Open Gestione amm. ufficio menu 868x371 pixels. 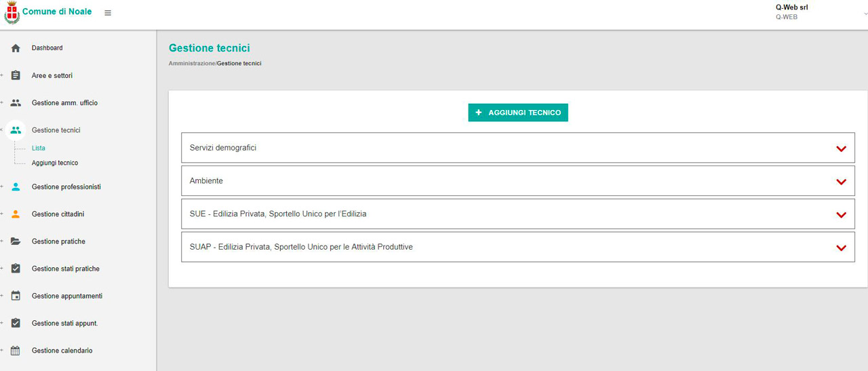pyautogui.click(x=64, y=103)
